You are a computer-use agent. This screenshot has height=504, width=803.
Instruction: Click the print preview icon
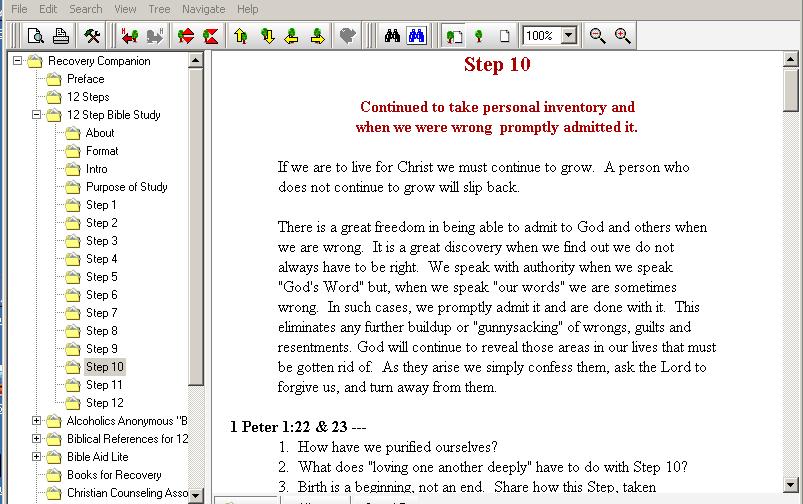36,36
